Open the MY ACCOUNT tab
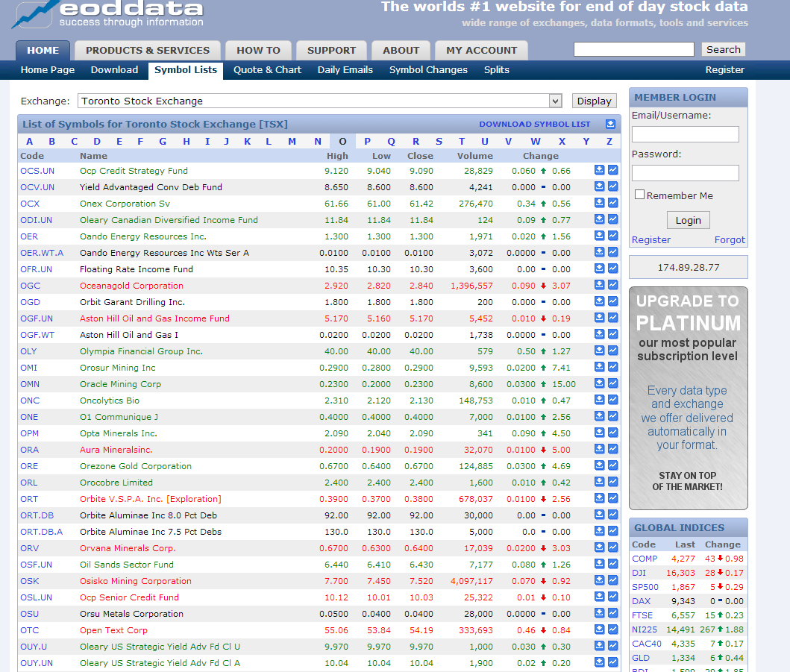Viewport: 790px width, 672px height. (x=482, y=51)
